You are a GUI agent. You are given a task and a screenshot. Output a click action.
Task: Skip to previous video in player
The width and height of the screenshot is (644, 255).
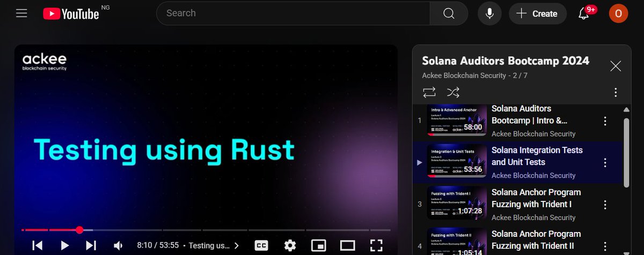click(x=37, y=245)
